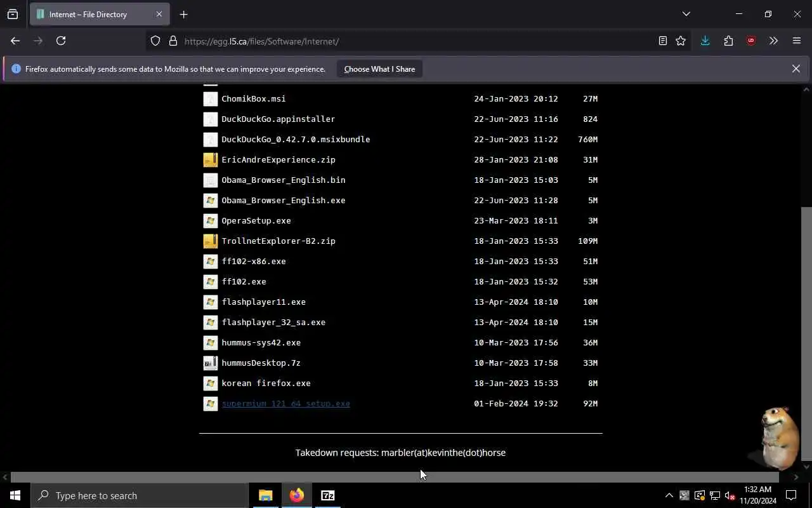Bookmark this page with star icon
This screenshot has height=508, width=812.
[681, 41]
